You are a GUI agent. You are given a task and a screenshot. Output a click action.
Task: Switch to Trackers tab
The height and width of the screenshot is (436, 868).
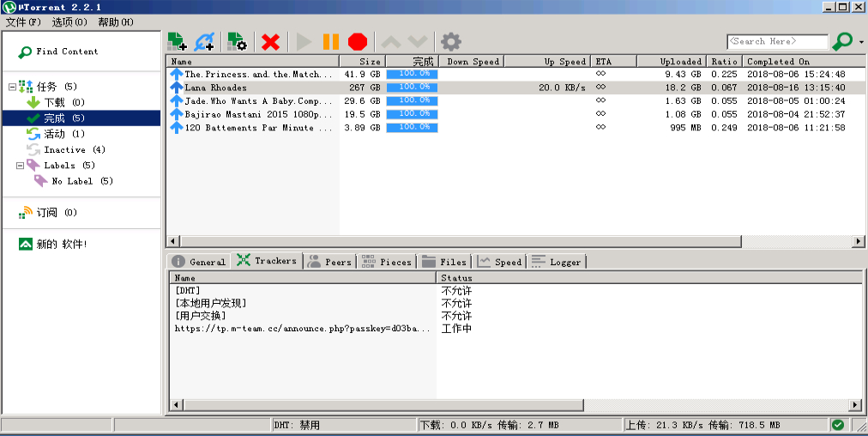point(267,260)
